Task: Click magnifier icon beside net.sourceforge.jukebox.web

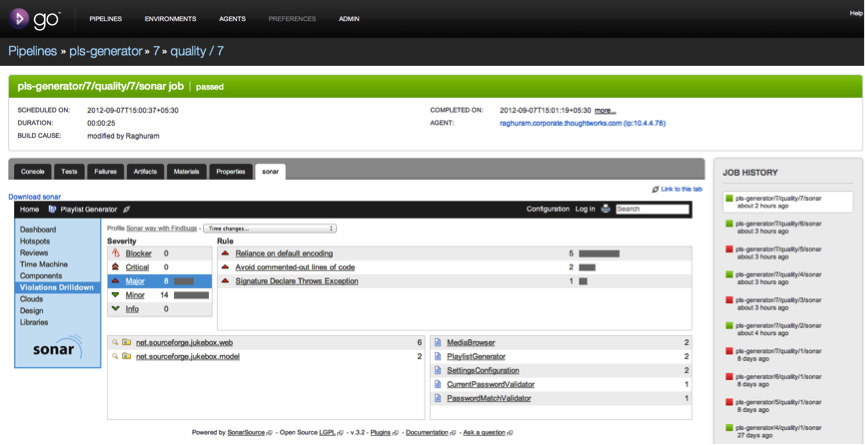Action: [115, 342]
